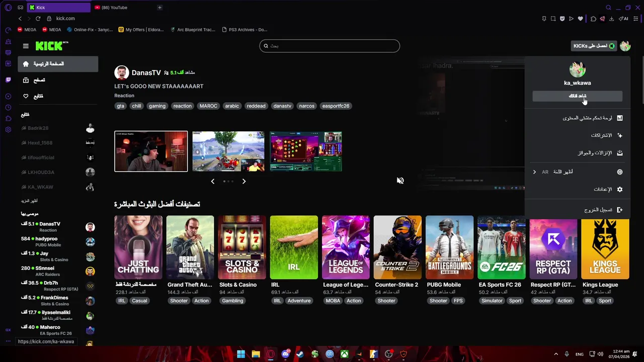Viewport: 644px width, 362px height.
Task: Reload the page
Action: tap(38, 19)
